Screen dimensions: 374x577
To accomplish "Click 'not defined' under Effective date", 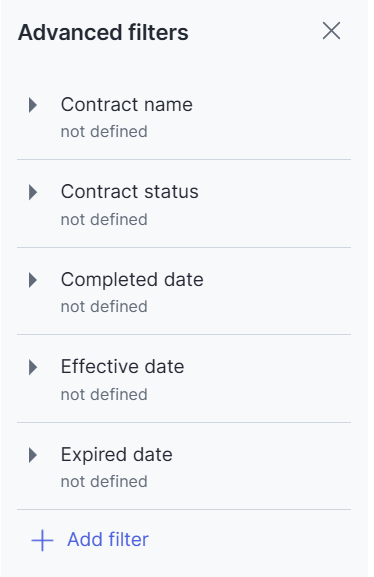I will click(104, 394).
